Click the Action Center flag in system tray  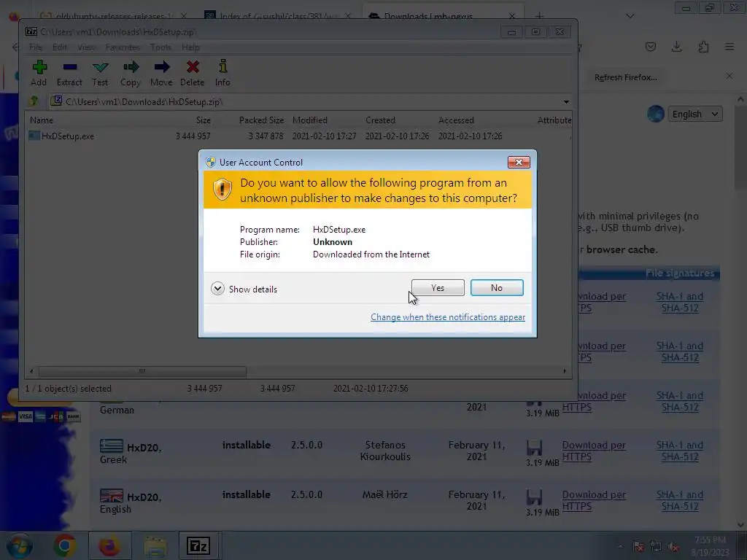[638, 547]
